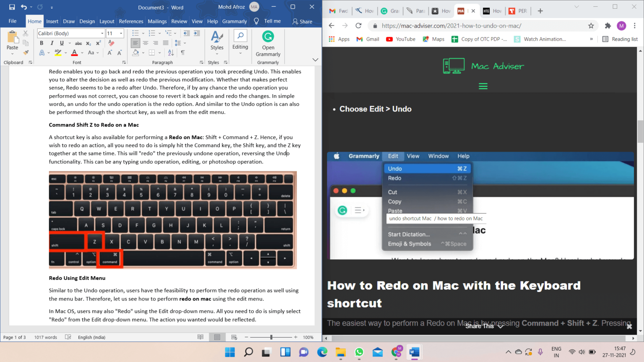The image size is (644, 362).
Task: Open WhatsApp from the taskbar
Action: (359, 352)
